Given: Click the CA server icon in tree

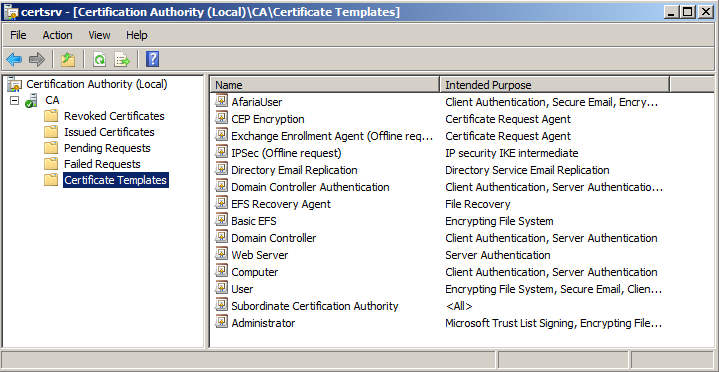Looking at the screenshot, I should tap(31, 100).
